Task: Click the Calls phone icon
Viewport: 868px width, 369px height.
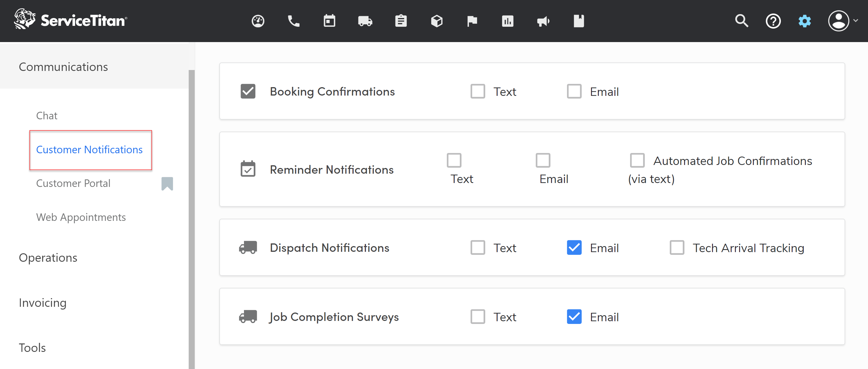Action: 294,21
